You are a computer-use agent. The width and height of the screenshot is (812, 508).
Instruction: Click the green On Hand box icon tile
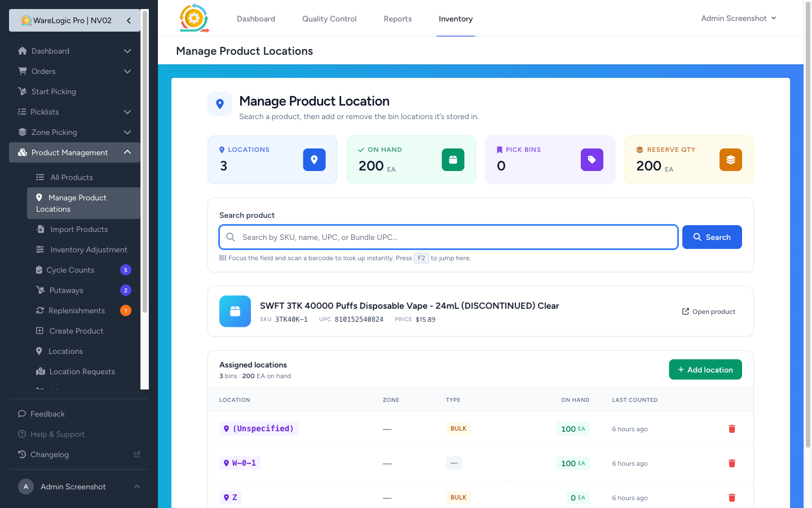[453, 160]
